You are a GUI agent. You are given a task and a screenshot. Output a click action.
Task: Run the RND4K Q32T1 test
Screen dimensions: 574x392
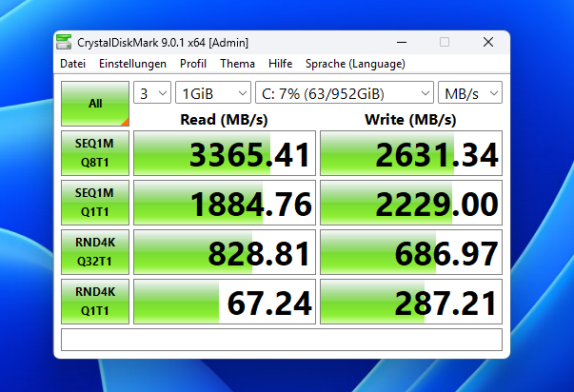(95, 252)
